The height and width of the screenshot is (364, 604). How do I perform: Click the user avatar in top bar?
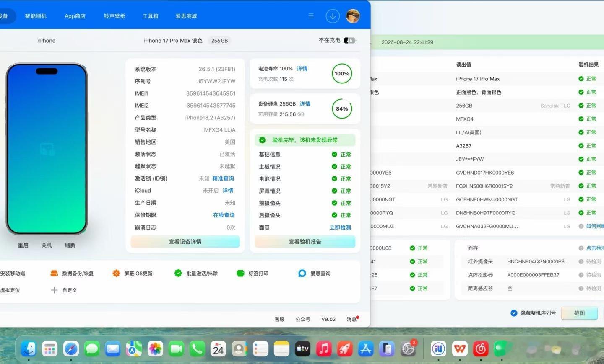[x=353, y=16]
